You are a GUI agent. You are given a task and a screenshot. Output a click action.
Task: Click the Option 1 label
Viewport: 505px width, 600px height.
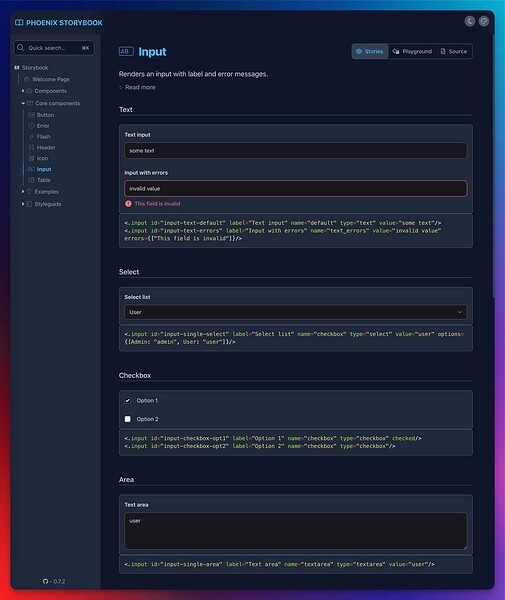pyautogui.click(x=147, y=401)
